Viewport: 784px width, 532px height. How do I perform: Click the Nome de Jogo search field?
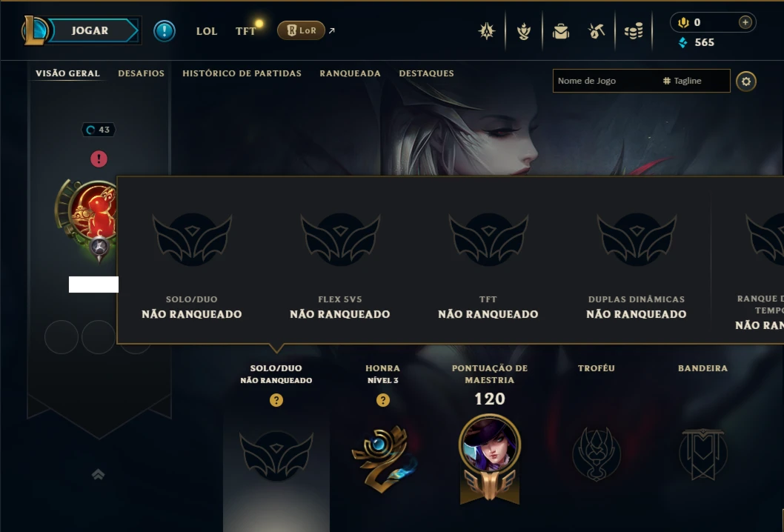(x=605, y=81)
